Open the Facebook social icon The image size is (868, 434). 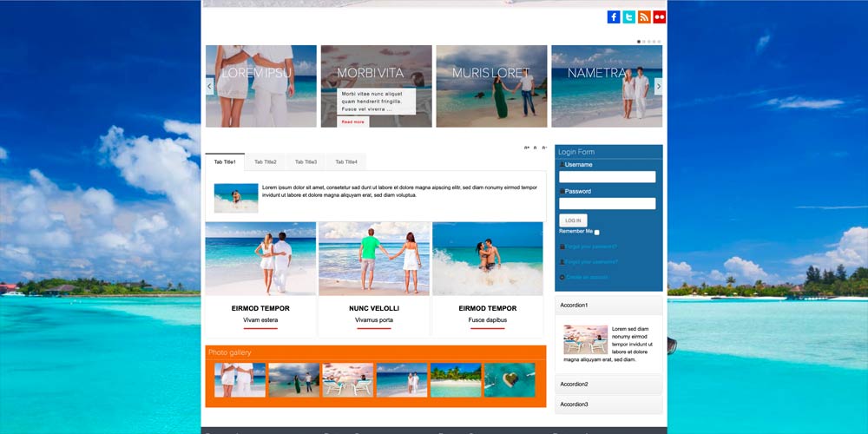point(614,17)
